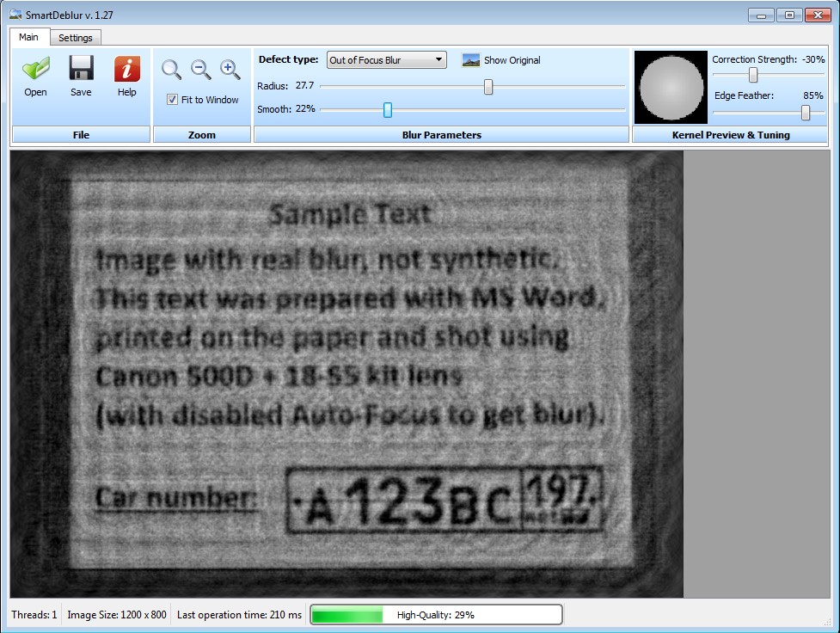Click the Correction Strength slider handle

[x=753, y=76]
